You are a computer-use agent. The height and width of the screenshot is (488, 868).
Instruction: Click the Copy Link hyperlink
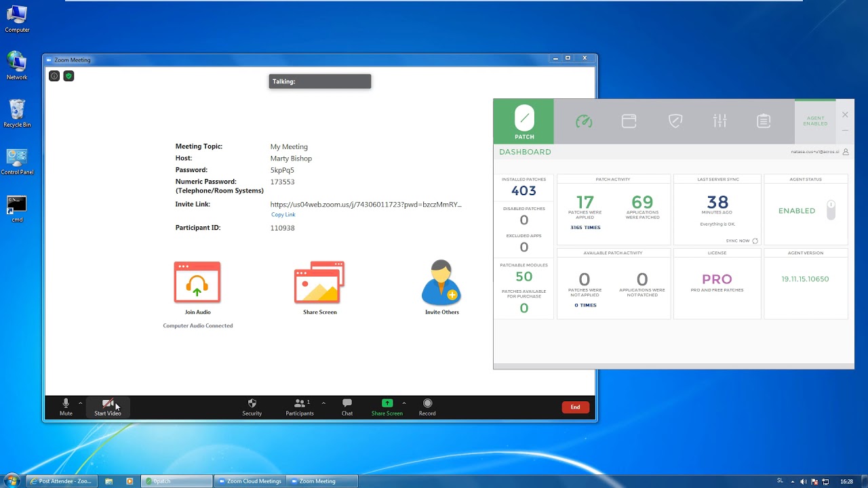point(283,215)
